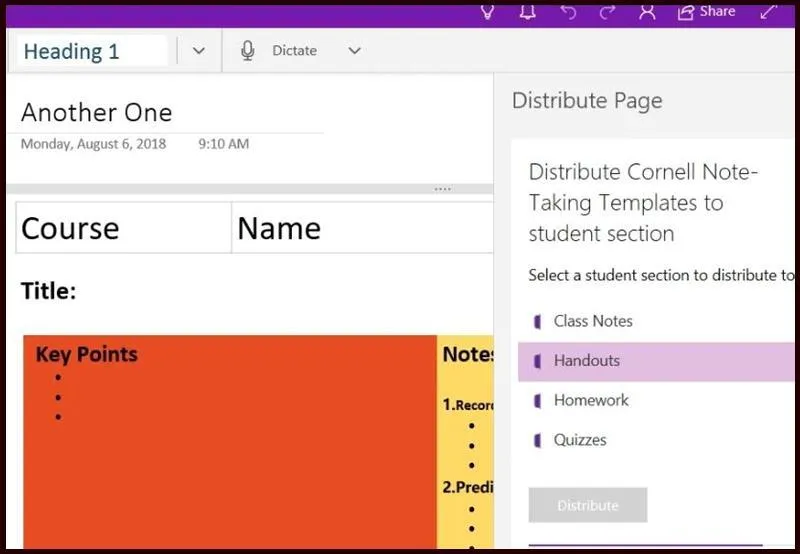Click the time 9:10 AM
The image size is (800, 554).
(223, 144)
